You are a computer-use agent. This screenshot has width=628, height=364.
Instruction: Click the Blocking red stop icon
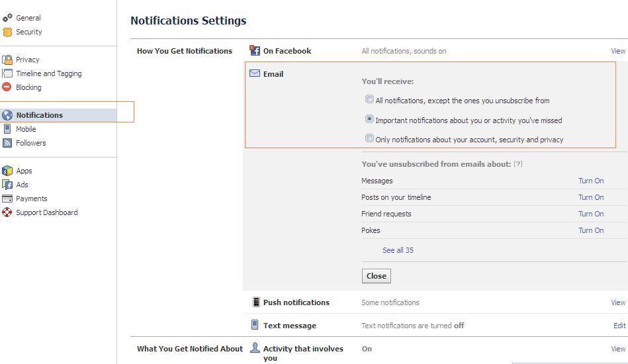[7, 87]
